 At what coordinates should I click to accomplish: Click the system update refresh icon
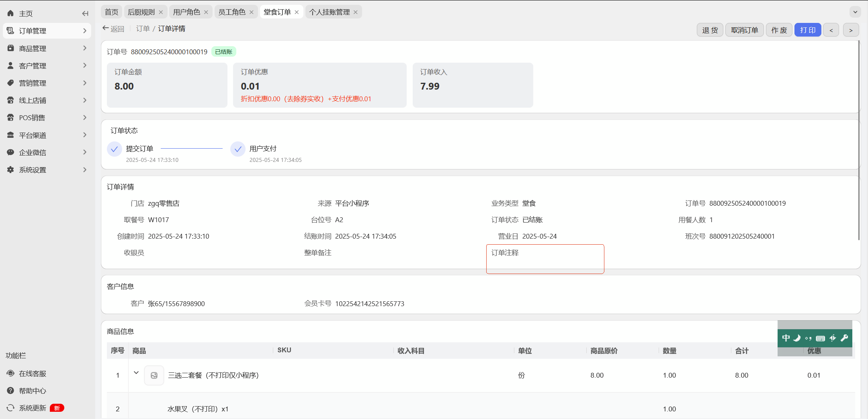point(10,408)
